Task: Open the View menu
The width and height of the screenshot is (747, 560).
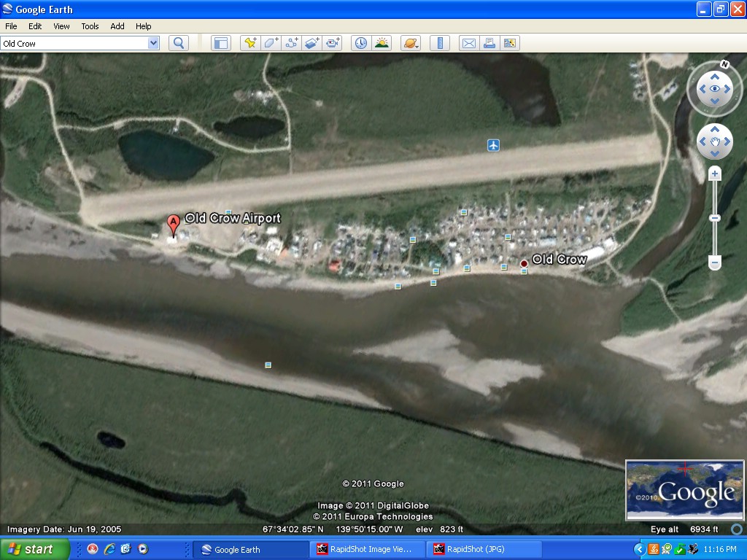Action: pos(61,26)
